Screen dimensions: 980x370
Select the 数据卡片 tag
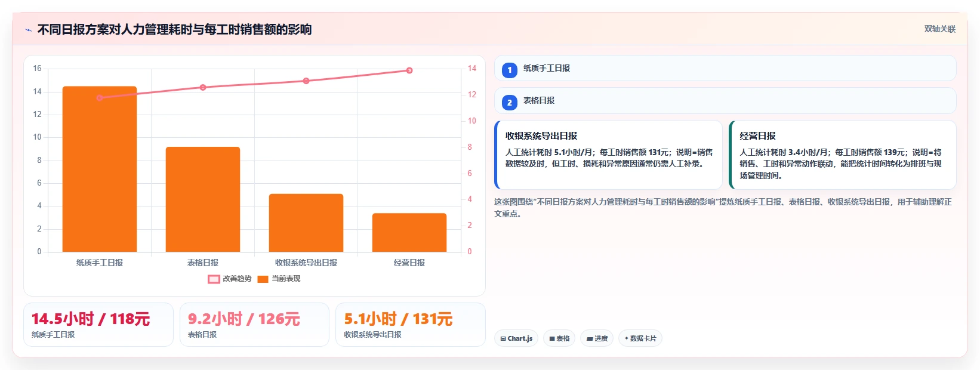(640, 338)
